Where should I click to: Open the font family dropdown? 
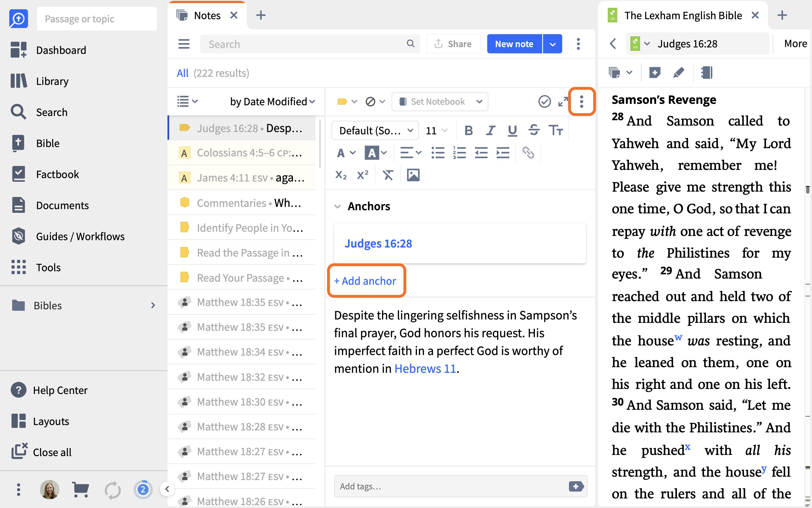pyautogui.click(x=375, y=130)
